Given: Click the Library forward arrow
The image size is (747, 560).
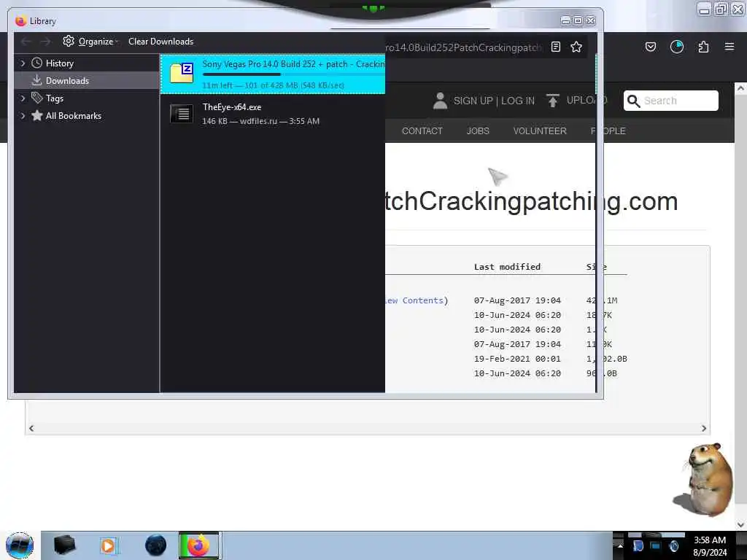Looking at the screenshot, I should [x=45, y=42].
